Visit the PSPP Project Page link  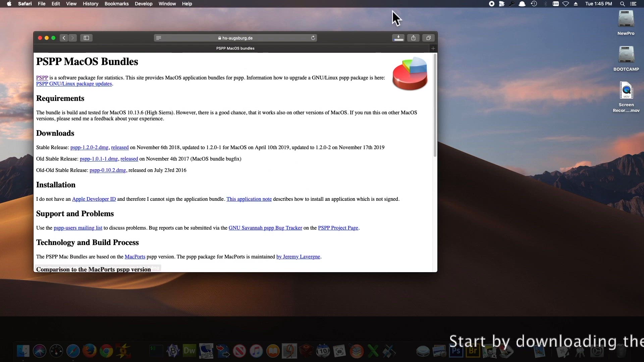(338, 228)
